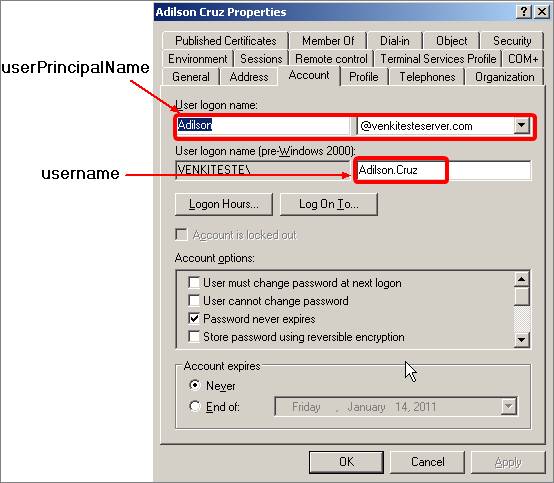
Task: Select the Address tab
Action: (x=249, y=77)
